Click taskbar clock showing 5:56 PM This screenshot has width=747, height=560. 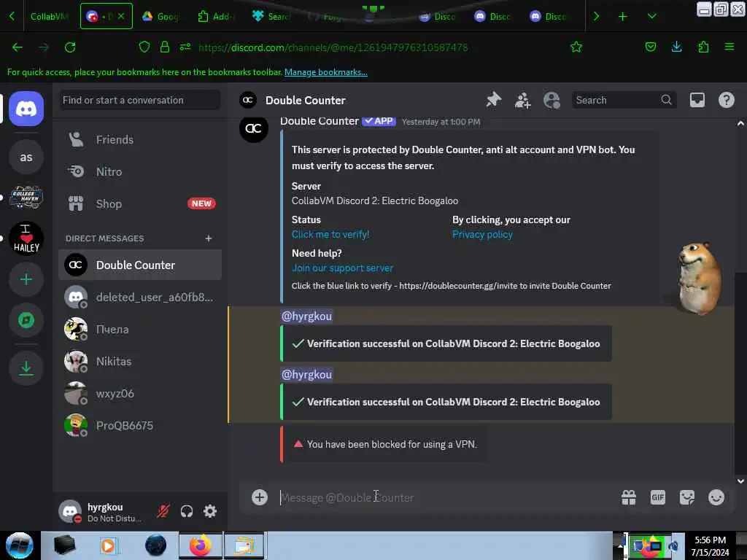pyautogui.click(x=710, y=540)
